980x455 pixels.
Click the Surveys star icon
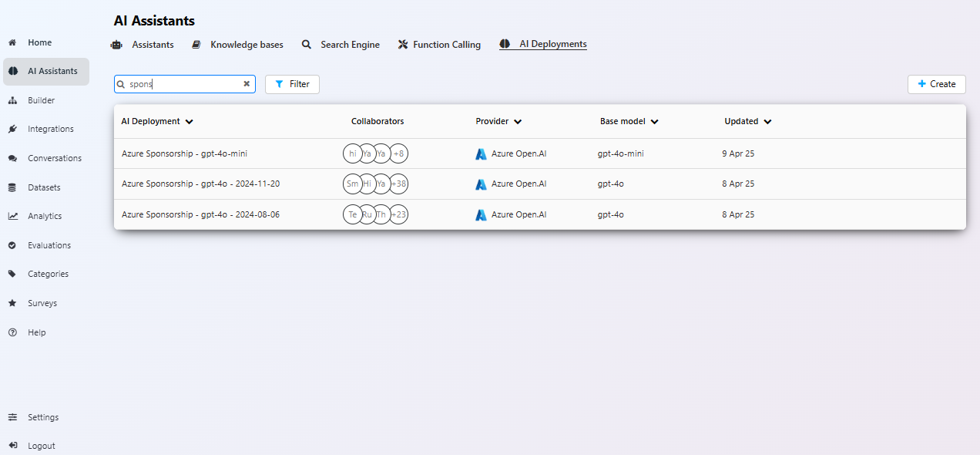coord(12,303)
